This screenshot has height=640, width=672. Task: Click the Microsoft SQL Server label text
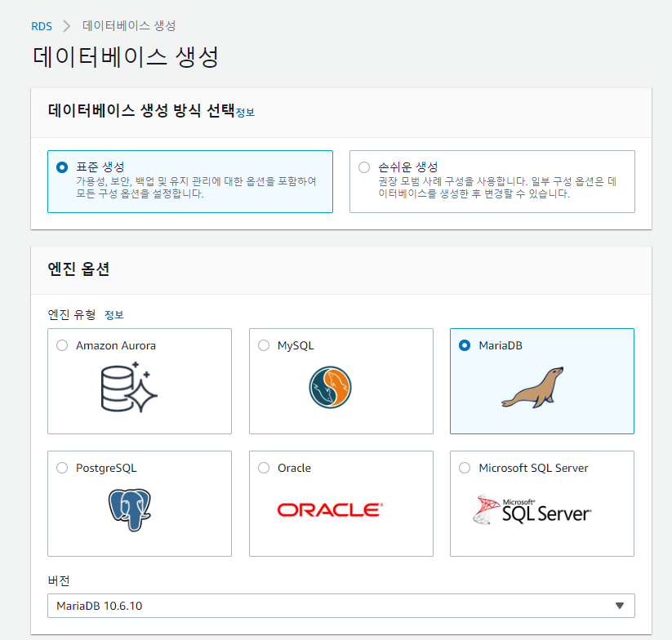coord(533,469)
